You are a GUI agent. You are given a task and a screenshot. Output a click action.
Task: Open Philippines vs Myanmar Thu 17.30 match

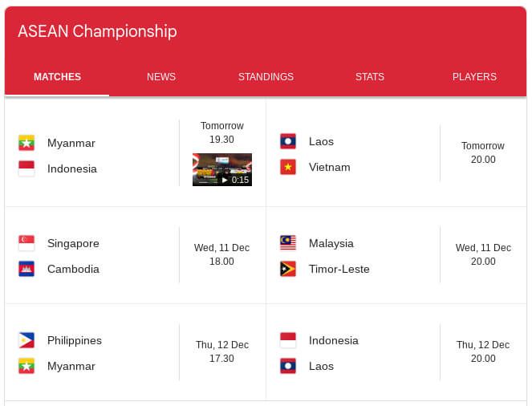point(136,352)
